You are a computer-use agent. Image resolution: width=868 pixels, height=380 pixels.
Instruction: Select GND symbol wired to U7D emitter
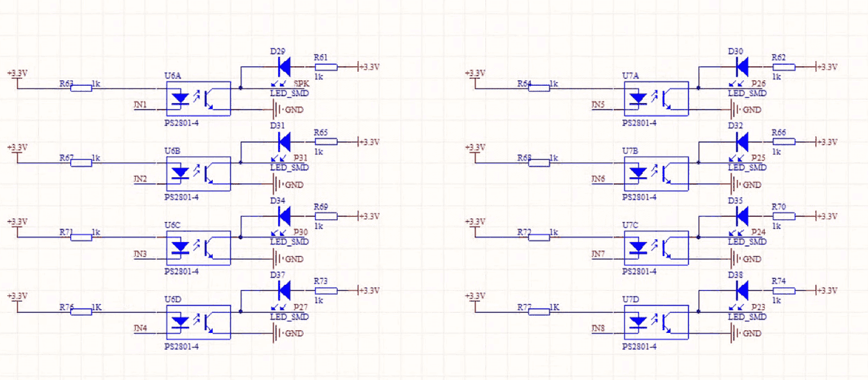[746, 333]
